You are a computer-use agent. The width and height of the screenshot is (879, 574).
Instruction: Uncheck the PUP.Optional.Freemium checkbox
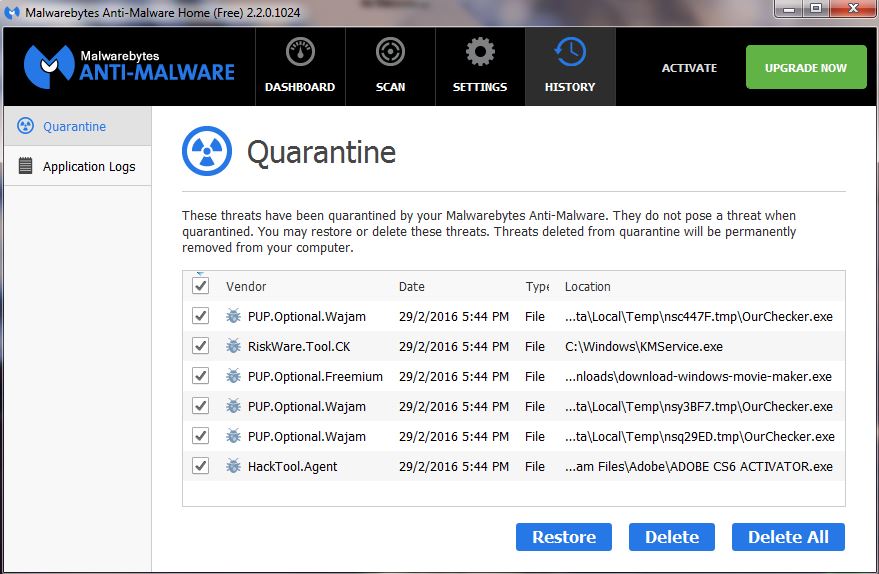200,376
